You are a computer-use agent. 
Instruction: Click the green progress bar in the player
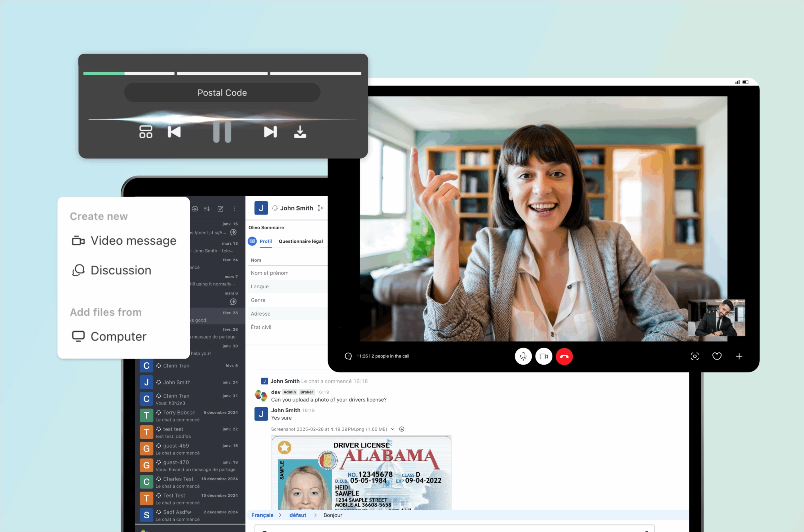pyautogui.click(x=103, y=73)
